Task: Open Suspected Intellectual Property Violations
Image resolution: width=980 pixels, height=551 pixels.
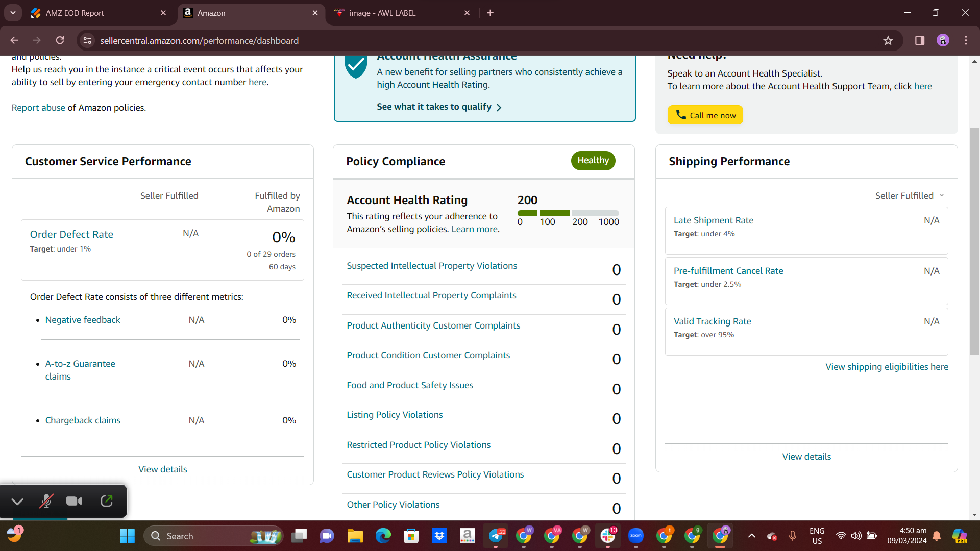Action: click(432, 266)
